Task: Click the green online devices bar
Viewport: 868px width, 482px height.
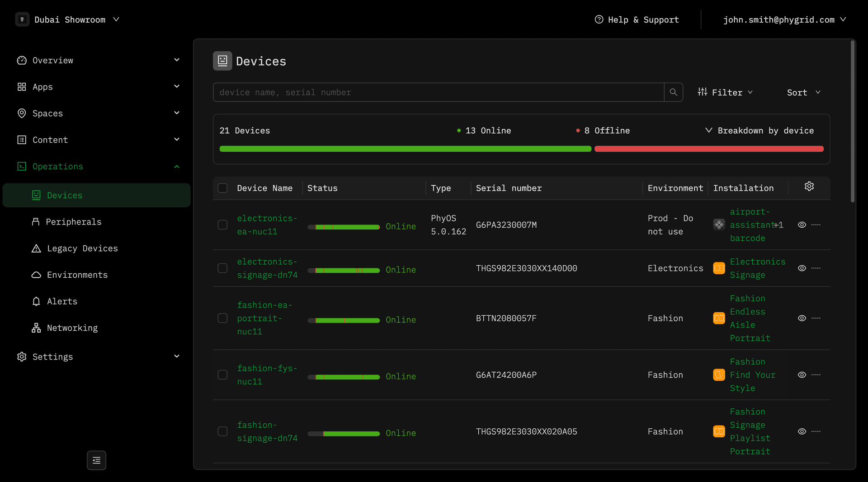Action: coord(405,149)
